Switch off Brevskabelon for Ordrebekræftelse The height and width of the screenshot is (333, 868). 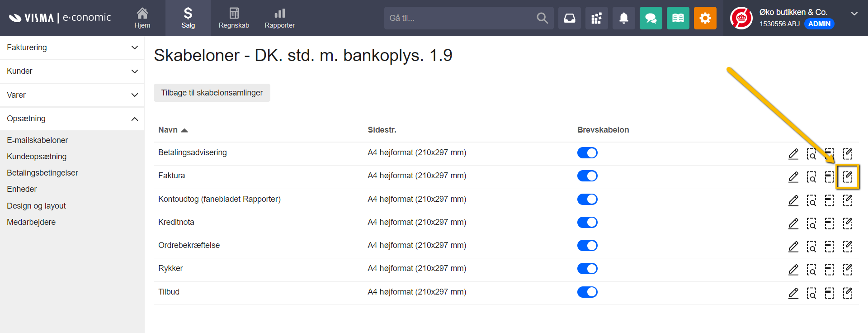click(587, 246)
